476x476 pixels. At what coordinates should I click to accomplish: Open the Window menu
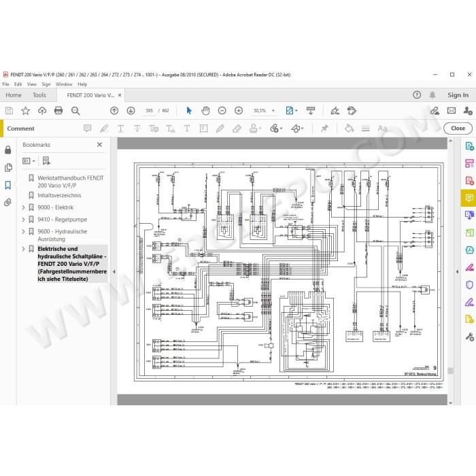coord(64,84)
